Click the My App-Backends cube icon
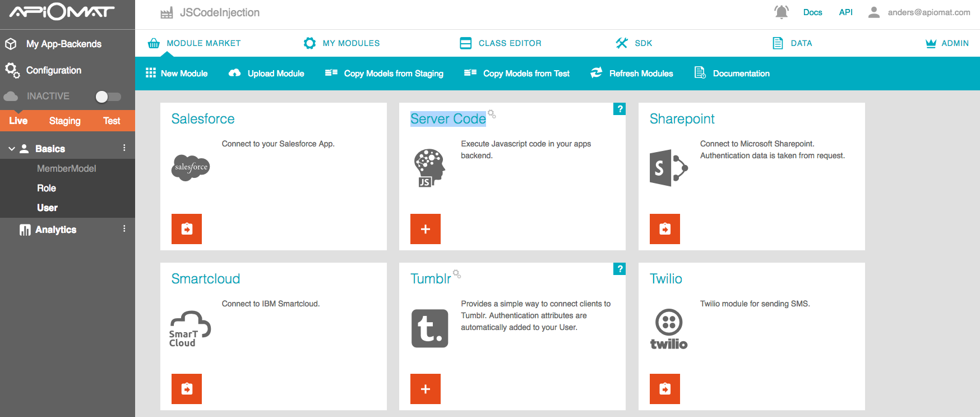Screen dimensions: 980x417 pyautogui.click(x=11, y=44)
